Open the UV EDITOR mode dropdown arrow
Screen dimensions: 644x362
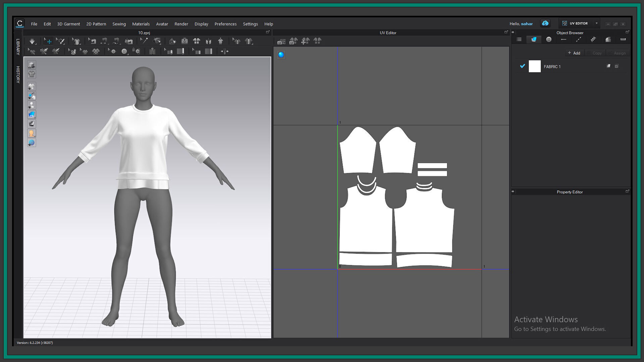[x=596, y=23]
